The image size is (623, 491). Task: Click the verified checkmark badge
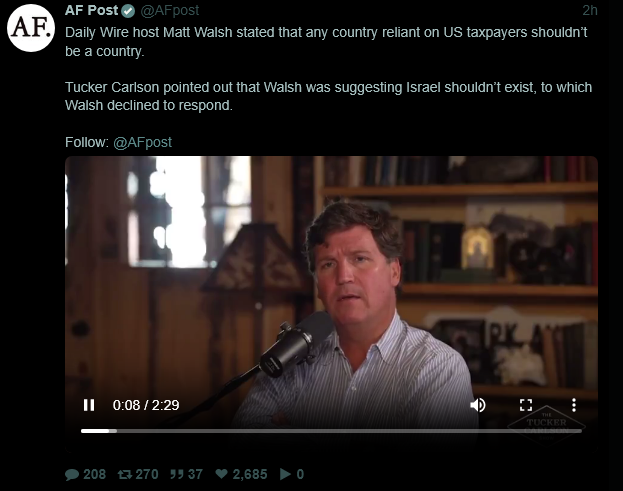(x=128, y=11)
